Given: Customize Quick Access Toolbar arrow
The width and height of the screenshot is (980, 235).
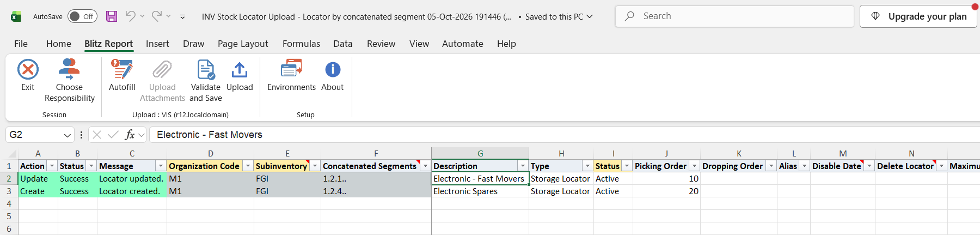Looking at the screenshot, I should tap(182, 17).
